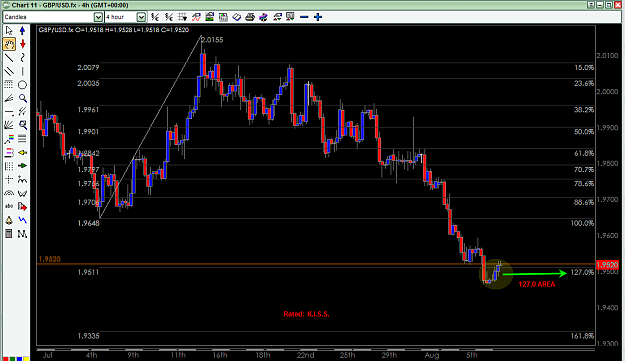Pick the yellow color swatch
This screenshot has width=625, height=361.
click(x=26, y=359)
